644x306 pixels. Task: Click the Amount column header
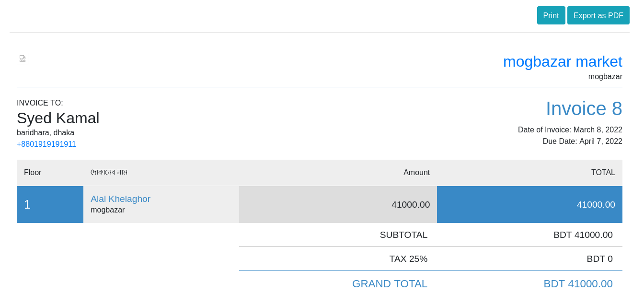point(416,172)
